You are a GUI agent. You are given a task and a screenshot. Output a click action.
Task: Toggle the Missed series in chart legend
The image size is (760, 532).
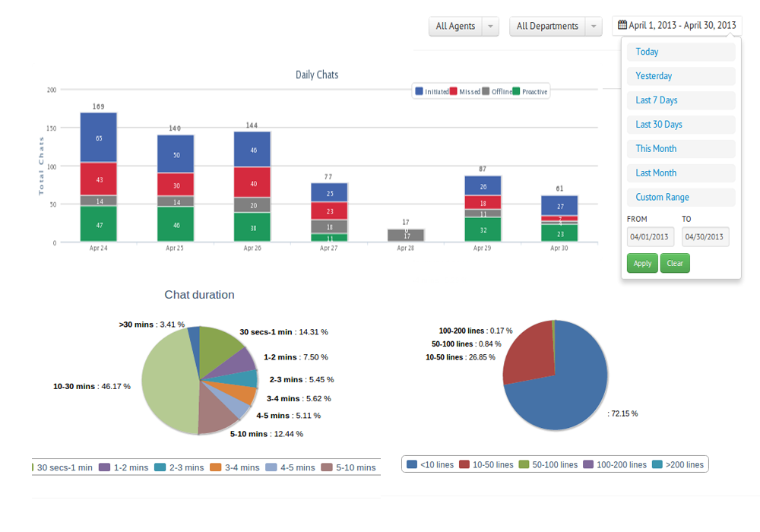pyautogui.click(x=465, y=91)
